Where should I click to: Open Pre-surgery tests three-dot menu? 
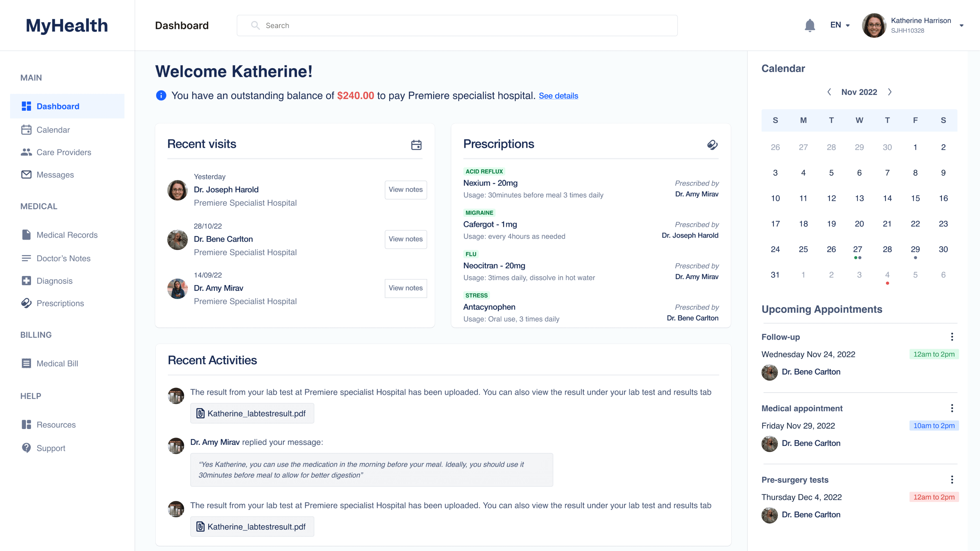click(952, 479)
